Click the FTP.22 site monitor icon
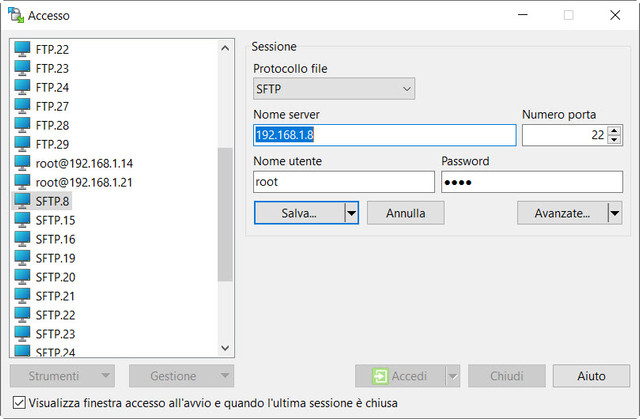The height and width of the screenshot is (419, 640). [22, 49]
